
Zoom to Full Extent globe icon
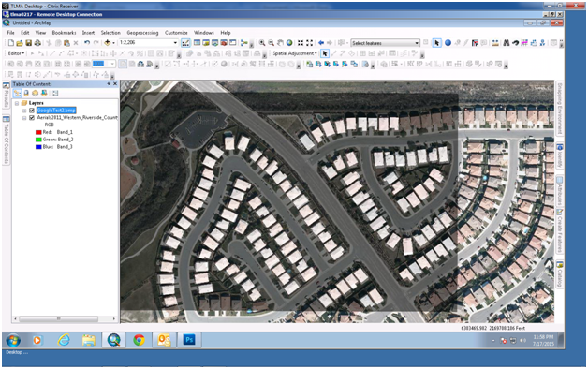click(x=289, y=43)
